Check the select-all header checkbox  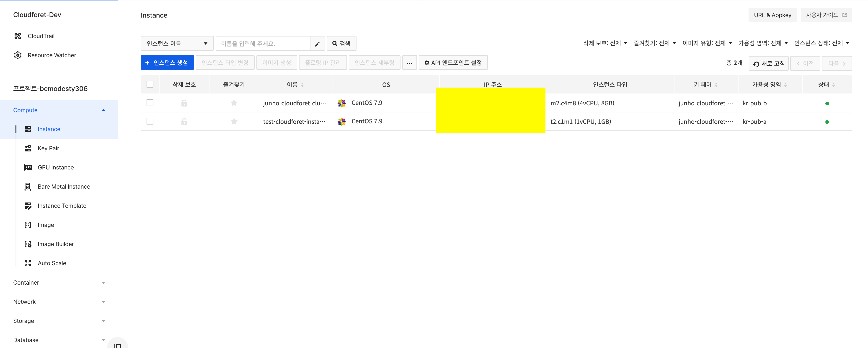tap(150, 84)
